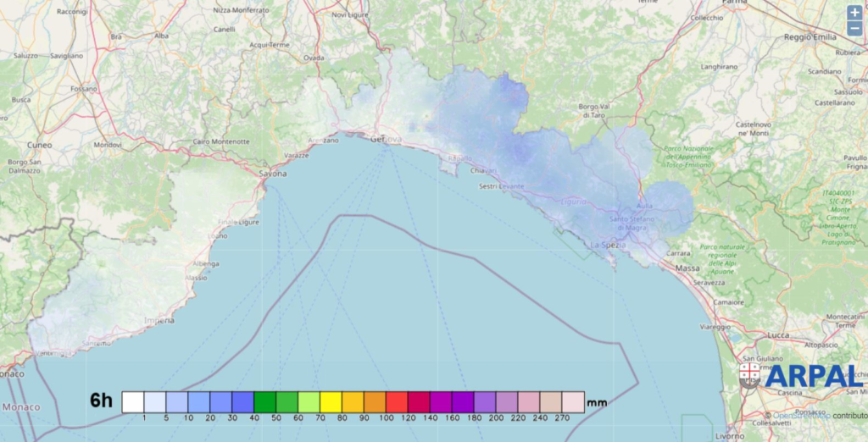Zoom in with the plus button
Screen dimensions: 868x442
(x=854, y=13)
